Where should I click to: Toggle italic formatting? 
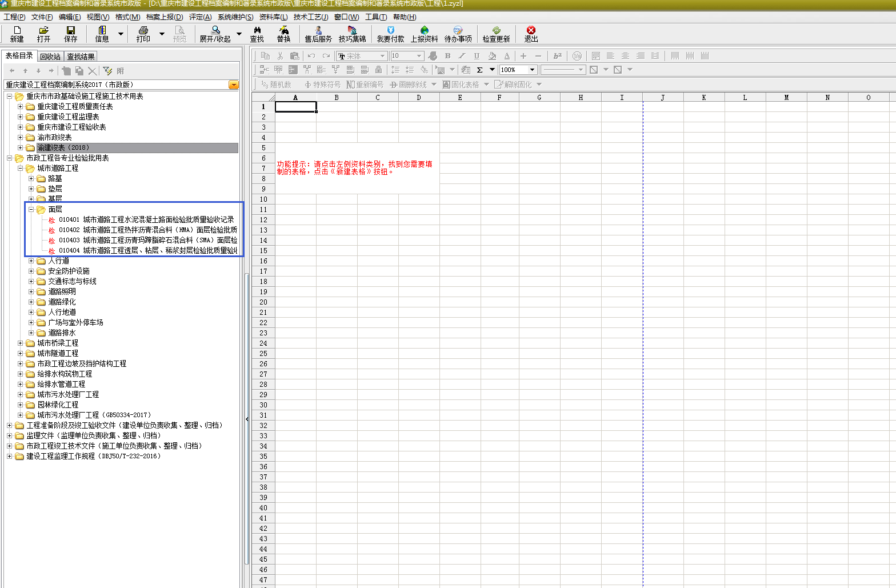[462, 55]
